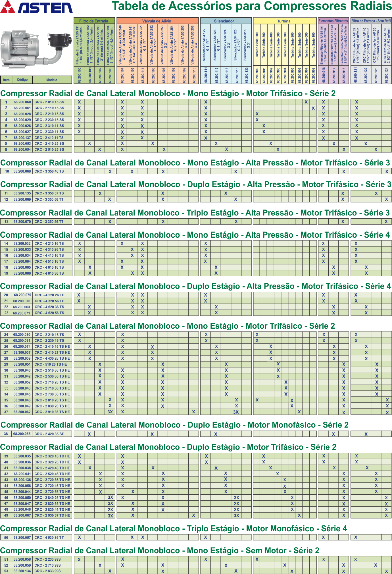Click accessory code 68.200.124
This screenshot has height=574, width=392.
point(386,75)
